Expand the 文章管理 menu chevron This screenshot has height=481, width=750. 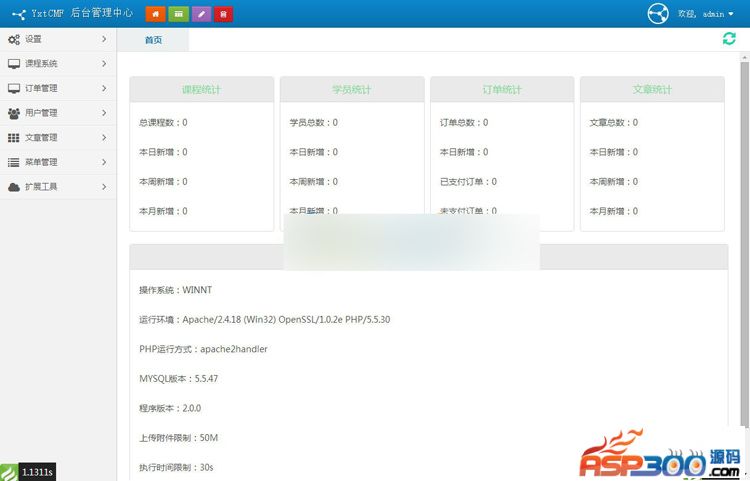click(x=104, y=138)
